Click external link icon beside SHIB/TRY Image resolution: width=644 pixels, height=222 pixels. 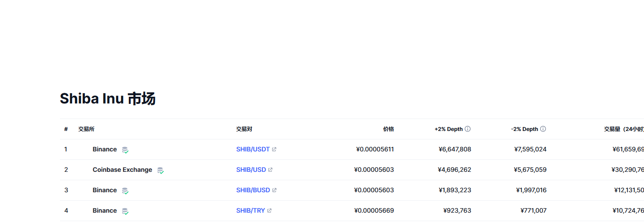(x=270, y=211)
